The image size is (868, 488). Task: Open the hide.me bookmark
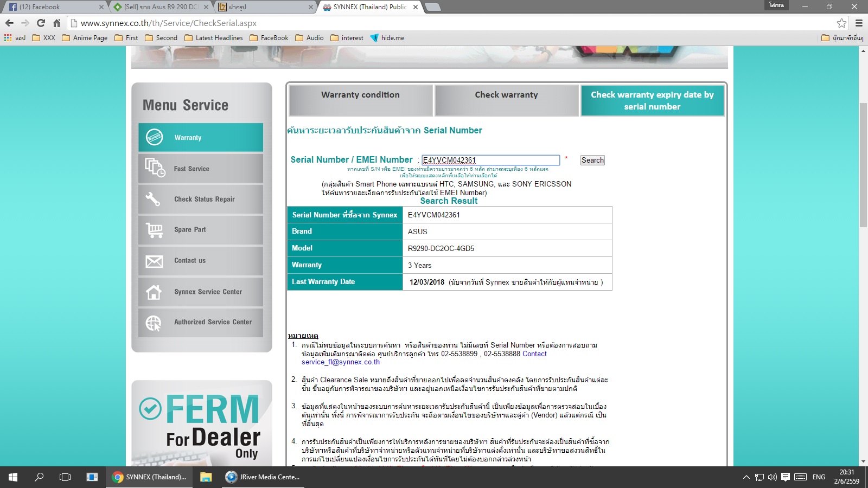pyautogui.click(x=387, y=38)
